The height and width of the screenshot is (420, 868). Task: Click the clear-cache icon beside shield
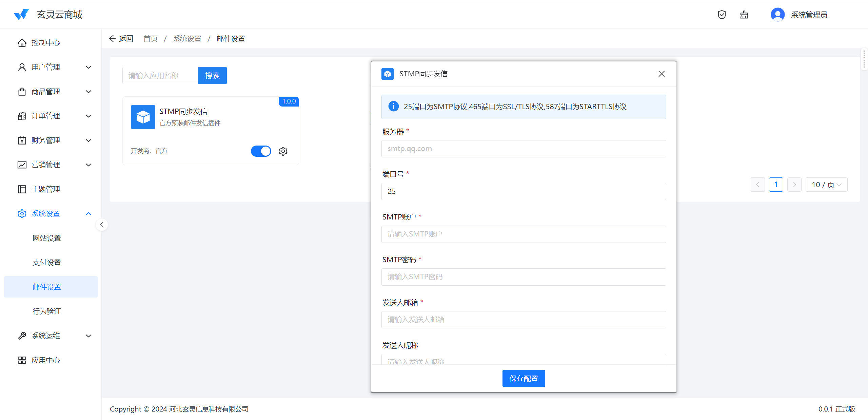744,15
